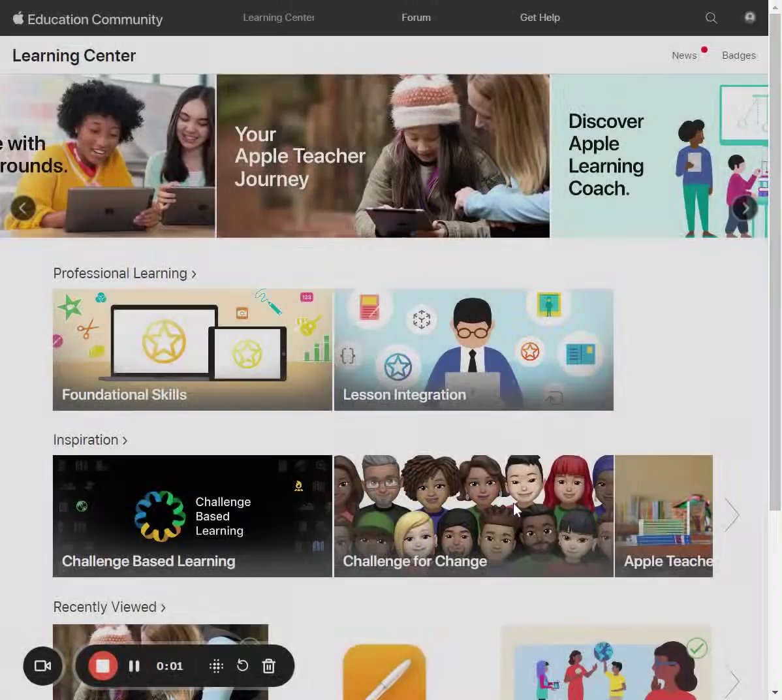Delete the recording using the trash icon
Viewport: 782px width, 700px height.
pos(269,665)
